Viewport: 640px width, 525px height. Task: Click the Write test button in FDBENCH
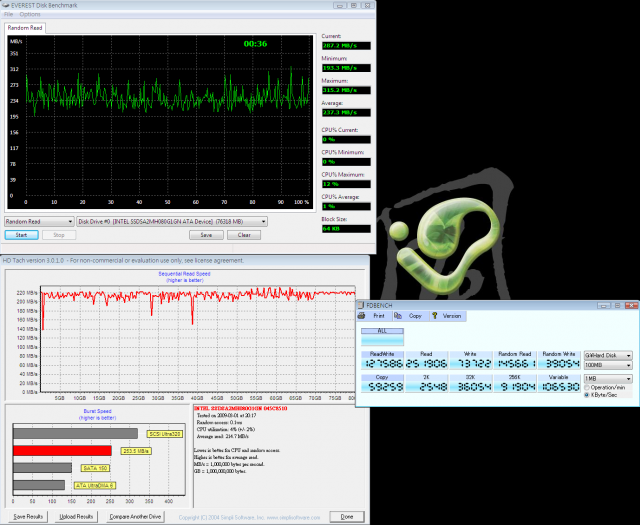click(x=470, y=354)
